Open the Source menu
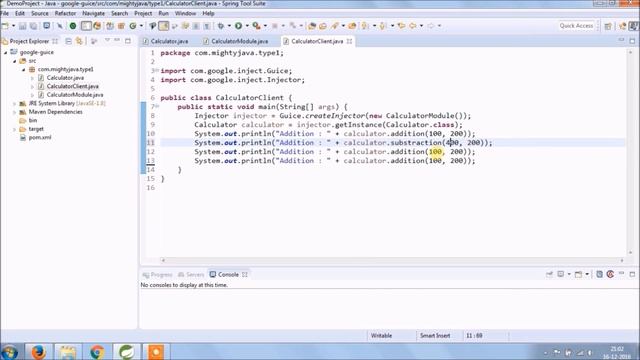640x360 pixels. [x=40, y=13]
